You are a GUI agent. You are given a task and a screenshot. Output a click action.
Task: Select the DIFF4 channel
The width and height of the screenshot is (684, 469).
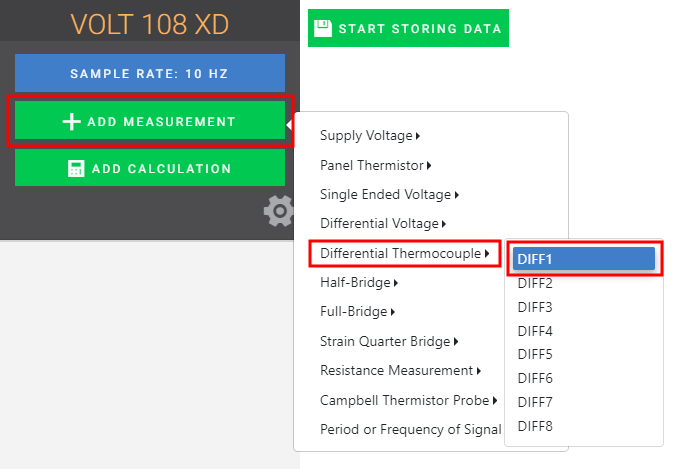[x=536, y=331]
